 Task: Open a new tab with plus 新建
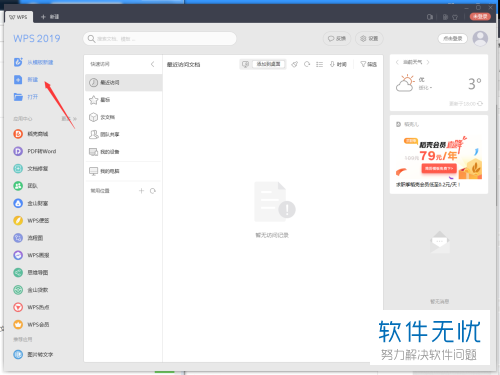point(50,17)
